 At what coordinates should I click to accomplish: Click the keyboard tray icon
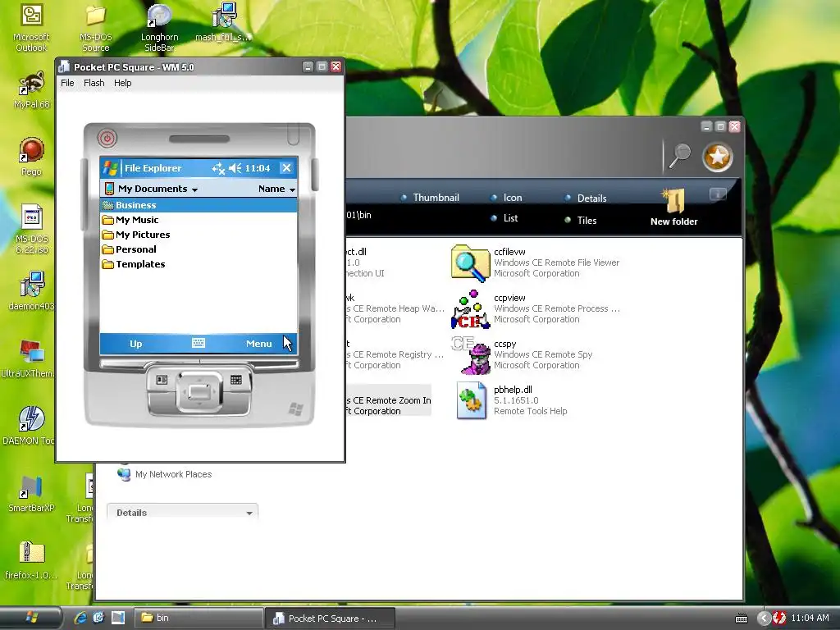point(742,619)
